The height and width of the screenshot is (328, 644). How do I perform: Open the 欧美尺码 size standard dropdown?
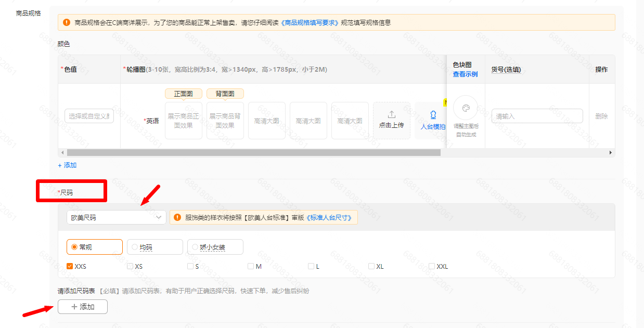click(x=115, y=217)
